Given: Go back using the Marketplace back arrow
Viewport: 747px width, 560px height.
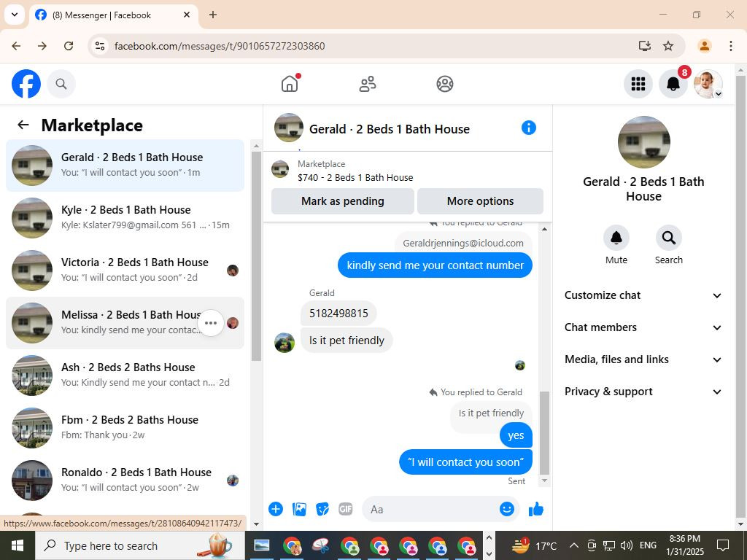Looking at the screenshot, I should coord(23,125).
